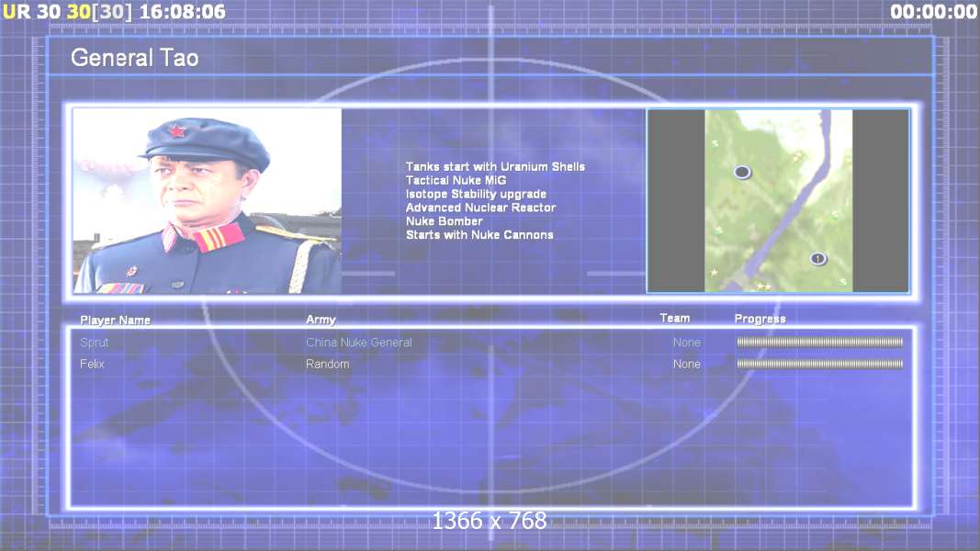Image resolution: width=980 pixels, height=551 pixels.
Task: Click 'Tanks start with Uranium Shells' line
Action: point(495,167)
